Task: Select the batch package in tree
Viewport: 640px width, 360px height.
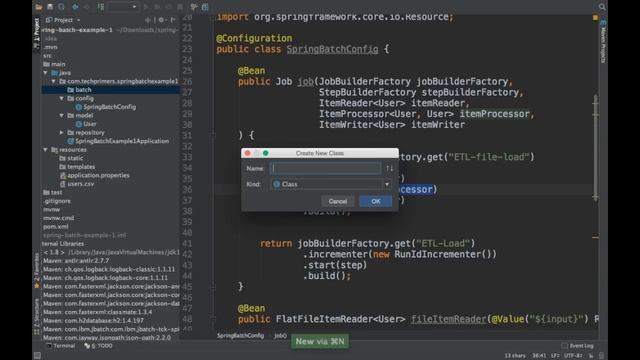Action: click(x=83, y=90)
